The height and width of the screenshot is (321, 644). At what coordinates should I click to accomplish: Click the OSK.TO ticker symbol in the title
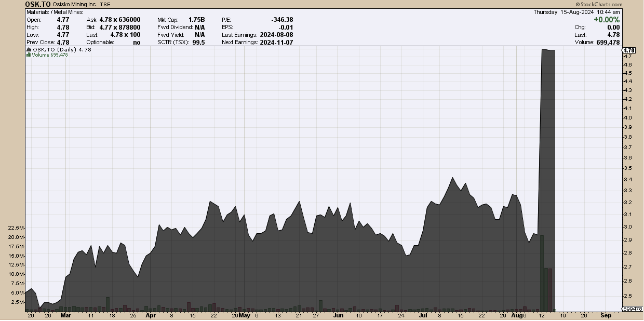pyautogui.click(x=38, y=4)
